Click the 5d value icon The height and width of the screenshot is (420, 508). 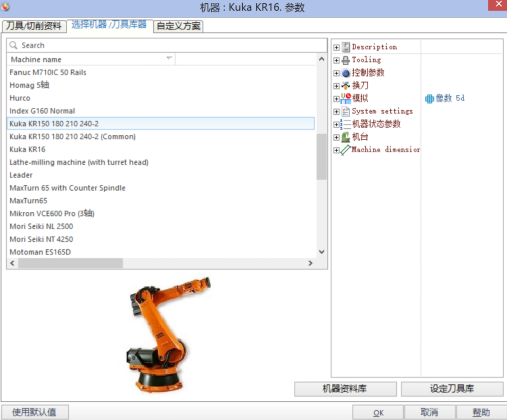[429, 98]
